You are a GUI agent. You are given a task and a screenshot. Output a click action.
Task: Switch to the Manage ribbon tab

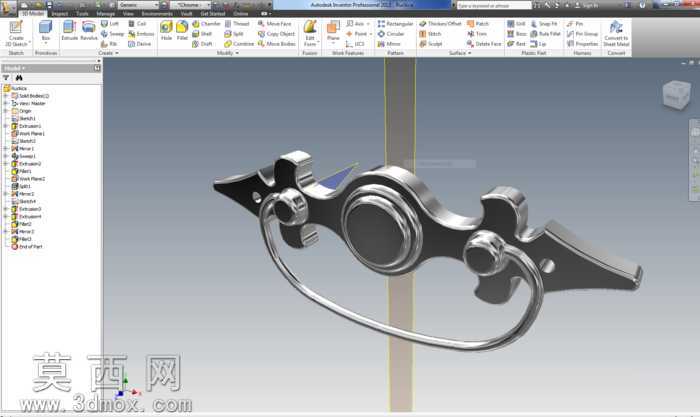(105, 14)
